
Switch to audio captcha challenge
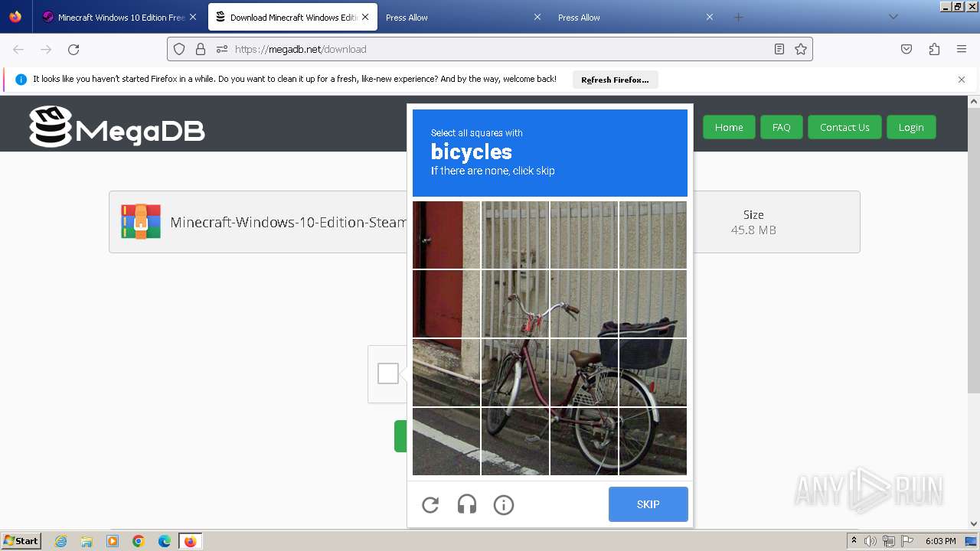[467, 504]
